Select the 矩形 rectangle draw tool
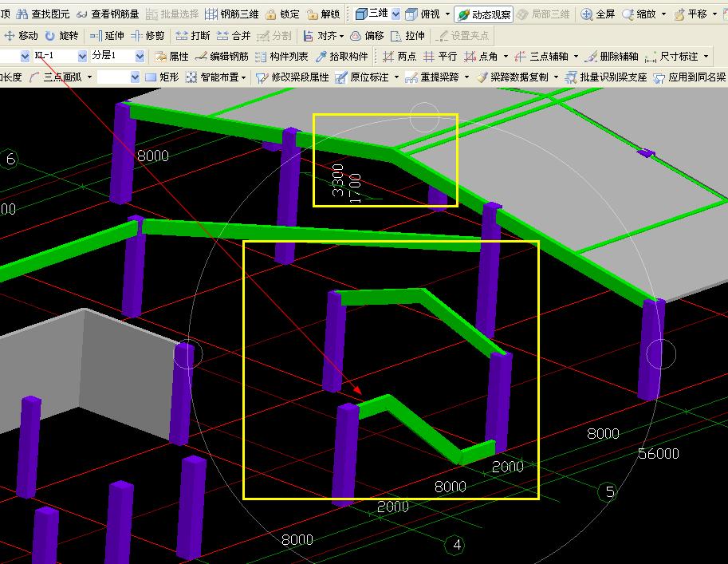728x564 pixels. (162, 77)
